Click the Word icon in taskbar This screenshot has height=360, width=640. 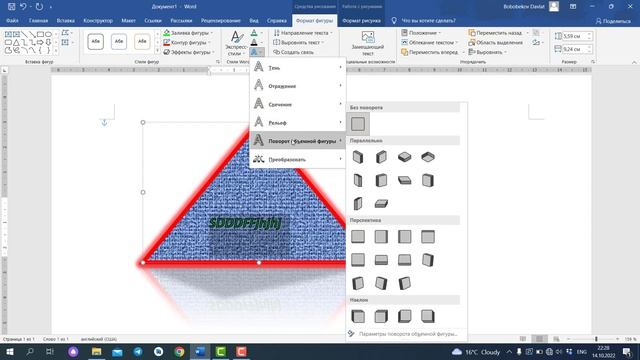pos(200,351)
